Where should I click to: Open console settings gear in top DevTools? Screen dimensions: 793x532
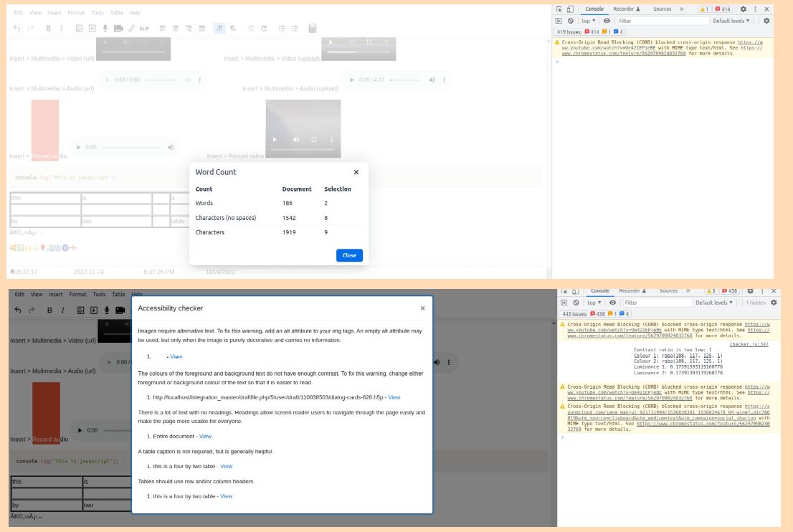click(766, 21)
